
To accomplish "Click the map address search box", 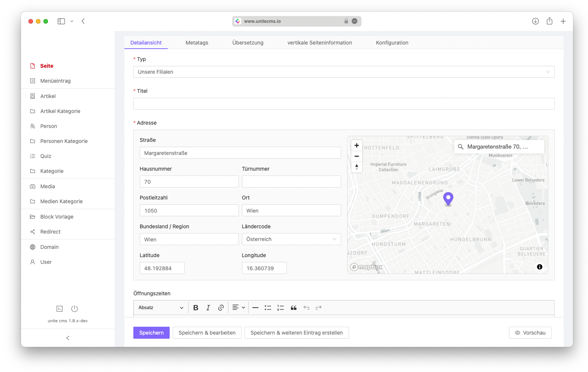I will 499,147.
